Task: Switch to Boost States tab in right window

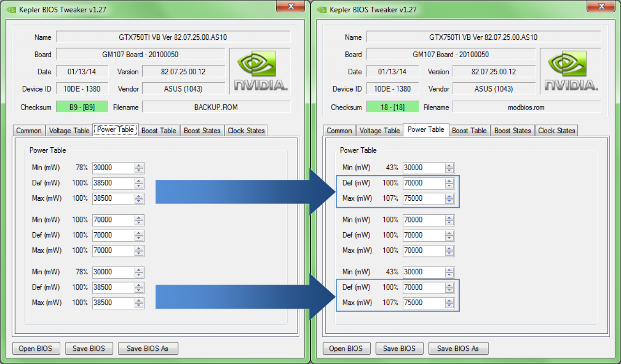Action: click(x=513, y=131)
